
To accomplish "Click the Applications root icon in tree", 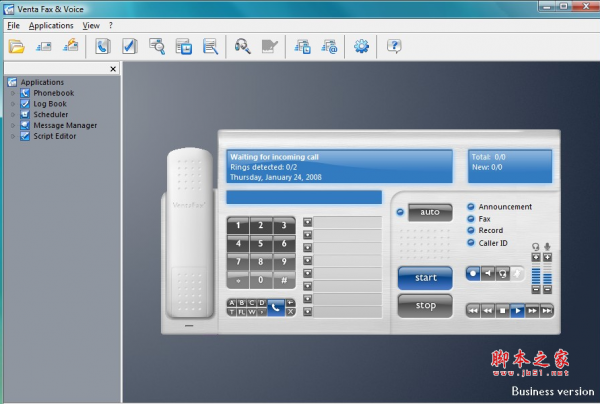I will pos(12,82).
